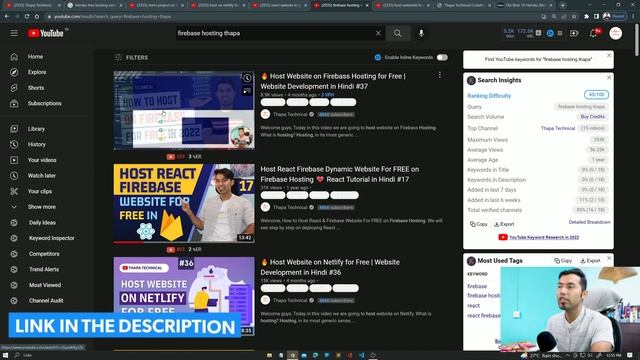Open the taskbar search icon

click(x=17, y=355)
